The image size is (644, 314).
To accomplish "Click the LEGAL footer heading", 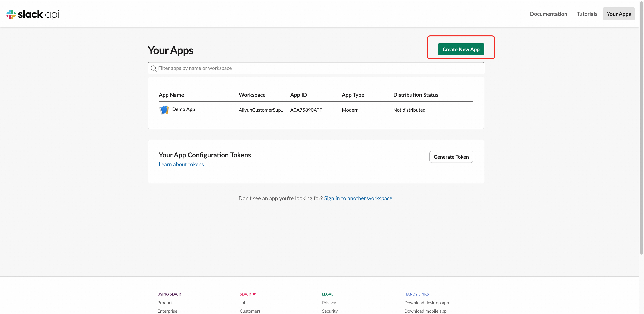I will point(328,294).
